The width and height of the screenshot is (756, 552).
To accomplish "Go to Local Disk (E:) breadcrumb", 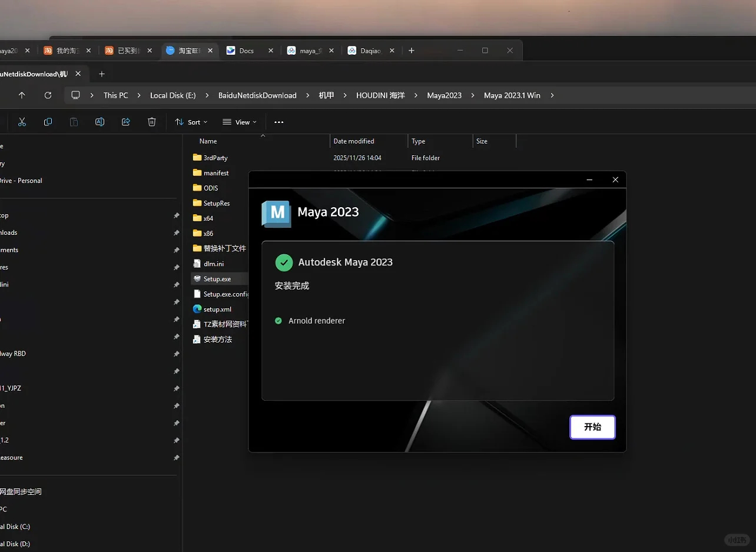I will pos(173,95).
